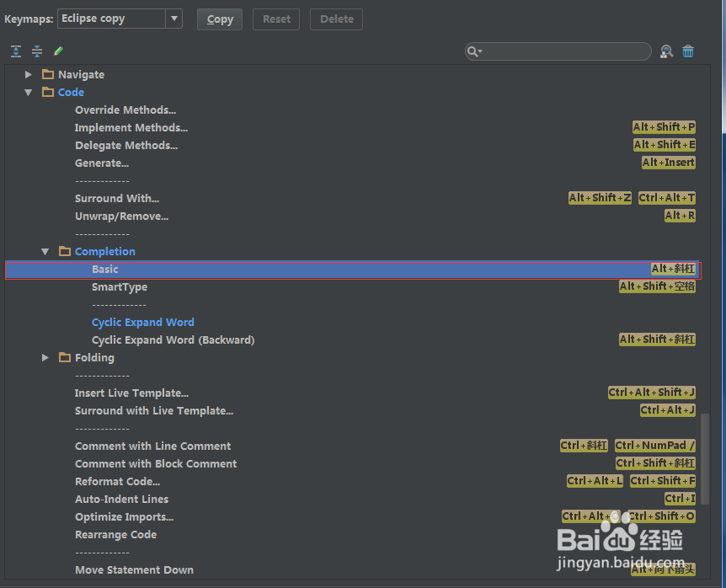
Task: Click the Code folder label
Action: 71,92
